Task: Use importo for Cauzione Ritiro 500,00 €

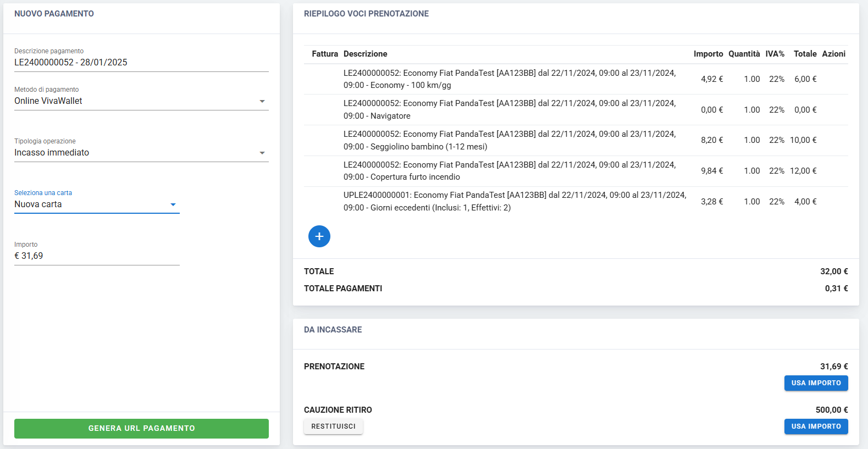Action: 816,426
